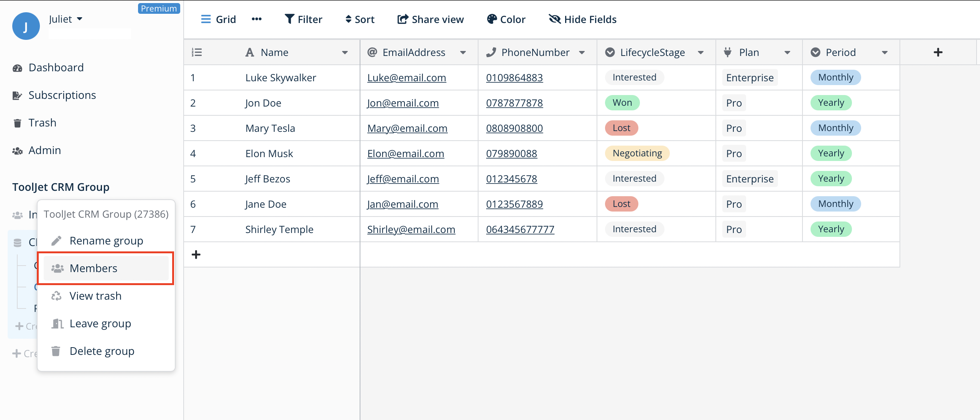
Task: Click the Hide Fields icon
Action: [581, 19]
